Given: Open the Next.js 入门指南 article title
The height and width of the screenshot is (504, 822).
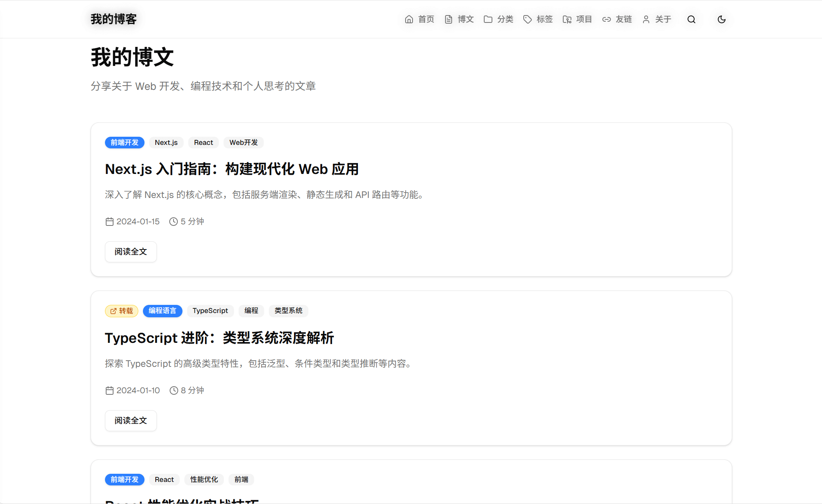Looking at the screenshot, I should coord(232,169).
